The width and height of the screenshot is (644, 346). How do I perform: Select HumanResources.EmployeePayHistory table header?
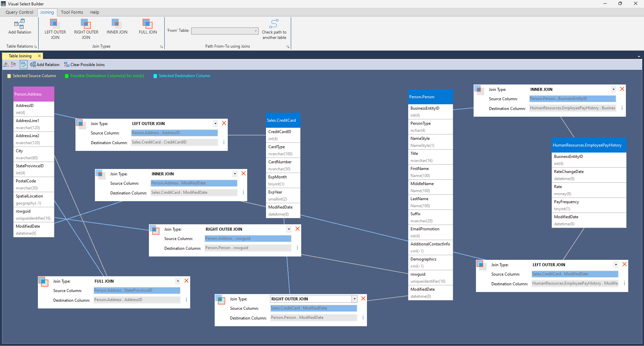[589, 145]
